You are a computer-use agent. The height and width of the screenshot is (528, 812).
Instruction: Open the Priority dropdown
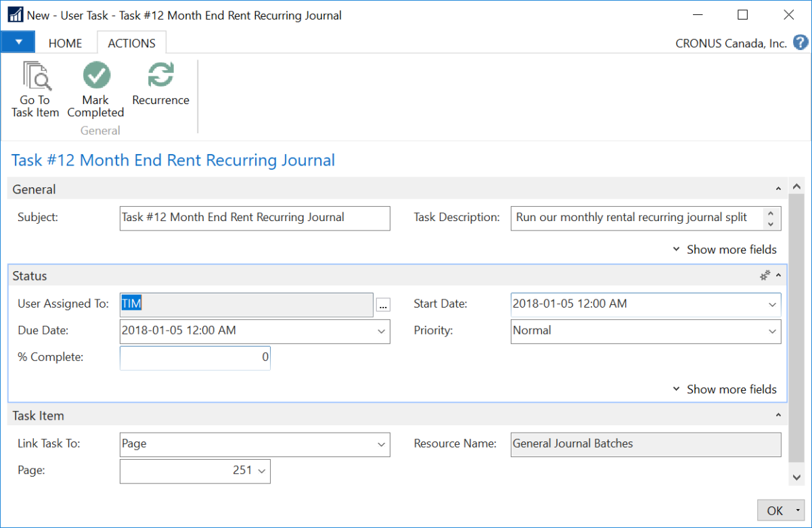point(773,331)
